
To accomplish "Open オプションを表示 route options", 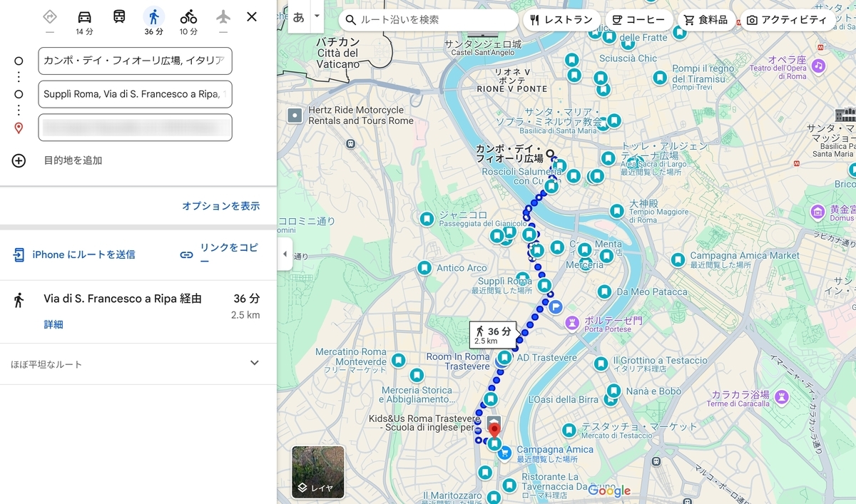I will click(220, 206).
